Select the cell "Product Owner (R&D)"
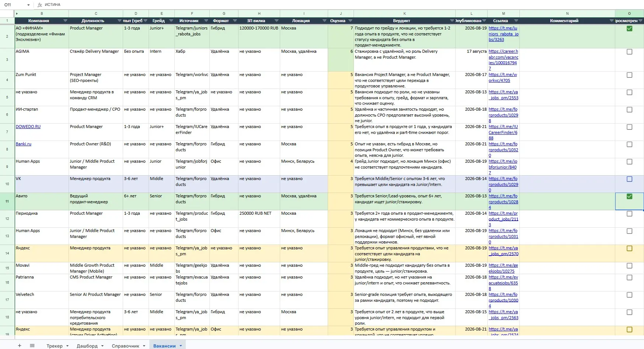This screenshot has width=644, height=349. 96,149
